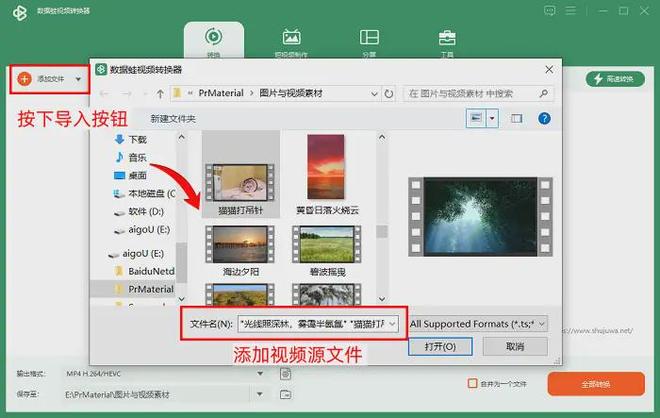Open the save path folder icon

[x=285, y=395]
